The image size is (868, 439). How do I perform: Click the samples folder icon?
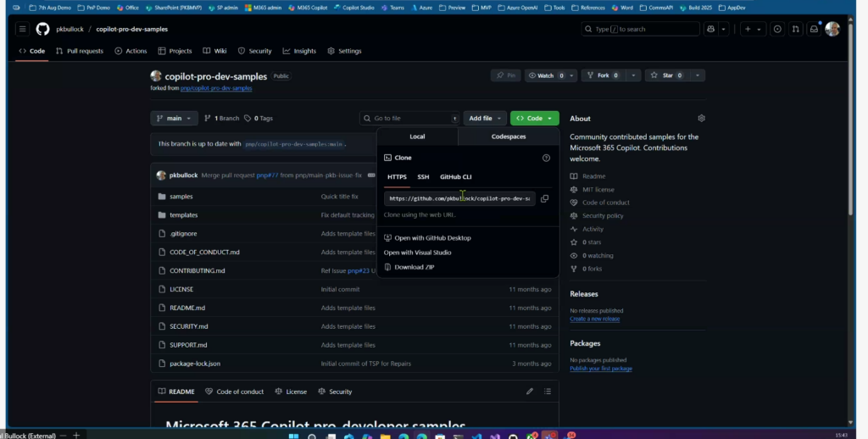click(x=162, y=197)
